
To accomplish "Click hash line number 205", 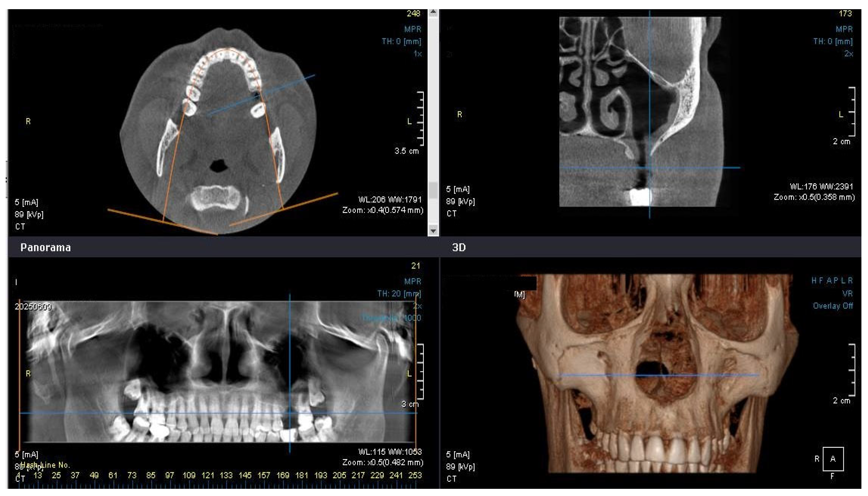I will (339, 475).
